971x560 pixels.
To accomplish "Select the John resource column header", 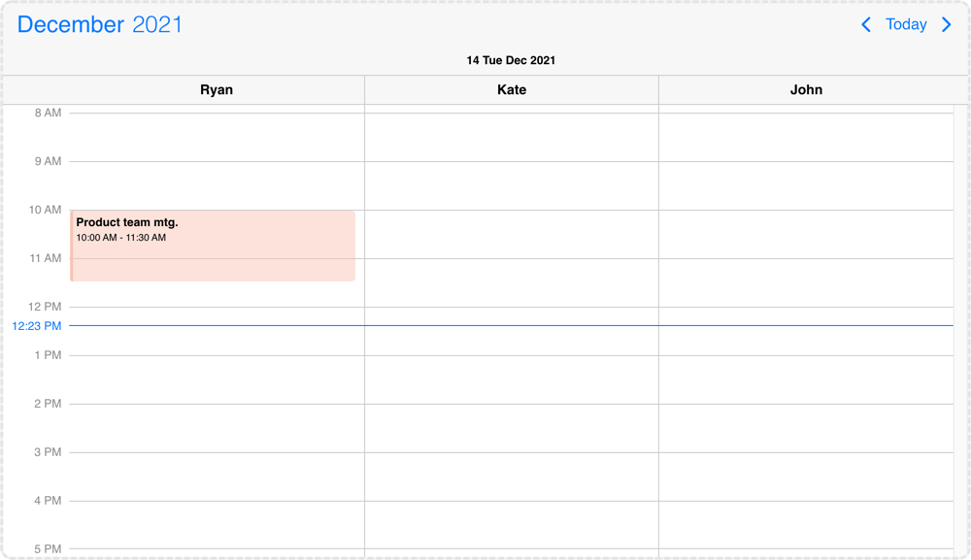I will (806, 89).
